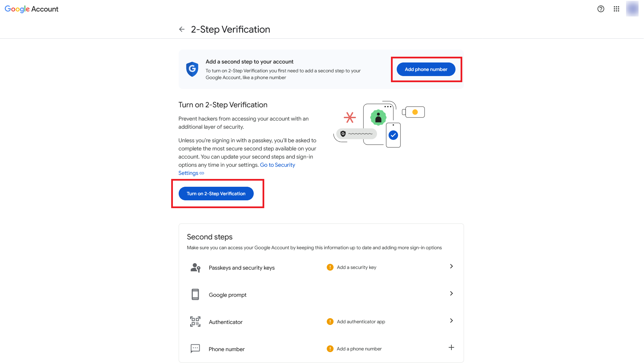Click the Google Account logo
644x364 pixels.
pos(32,9)
